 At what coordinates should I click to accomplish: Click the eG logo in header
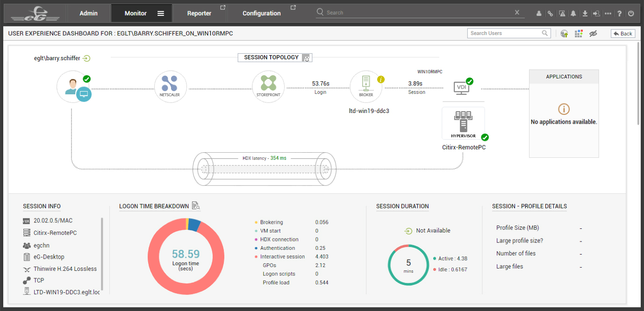(35, 13)
